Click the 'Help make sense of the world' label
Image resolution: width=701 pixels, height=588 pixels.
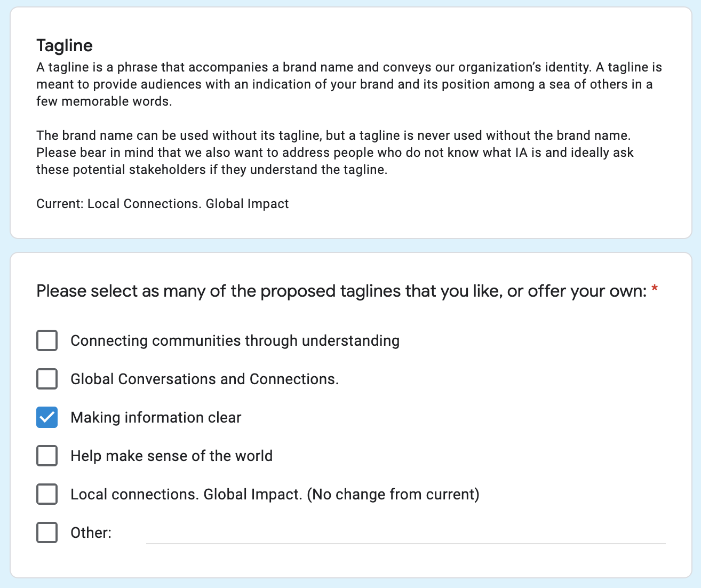(171, 456)
